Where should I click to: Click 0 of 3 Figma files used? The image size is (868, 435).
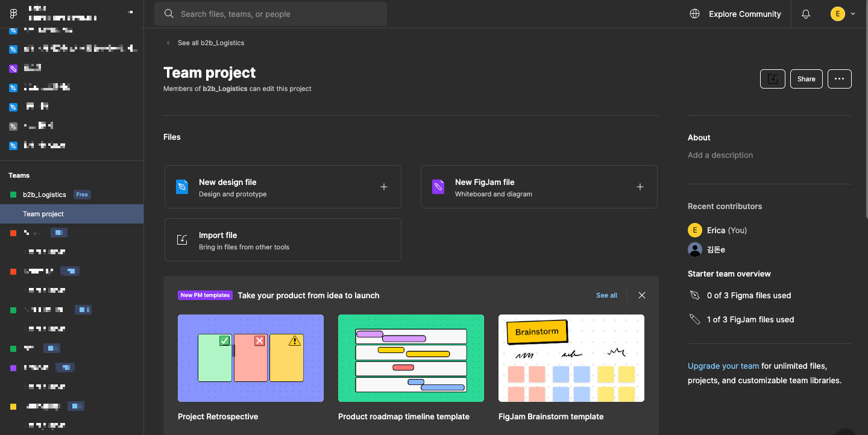click(749, 295)
